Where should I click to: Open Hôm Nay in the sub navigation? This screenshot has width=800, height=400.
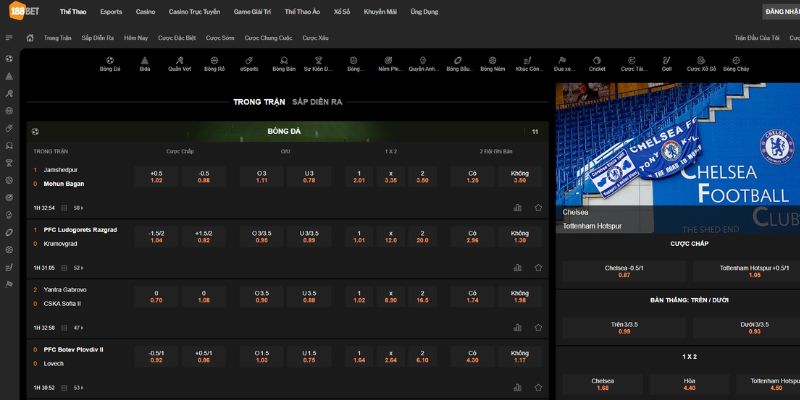coord(136,38)
